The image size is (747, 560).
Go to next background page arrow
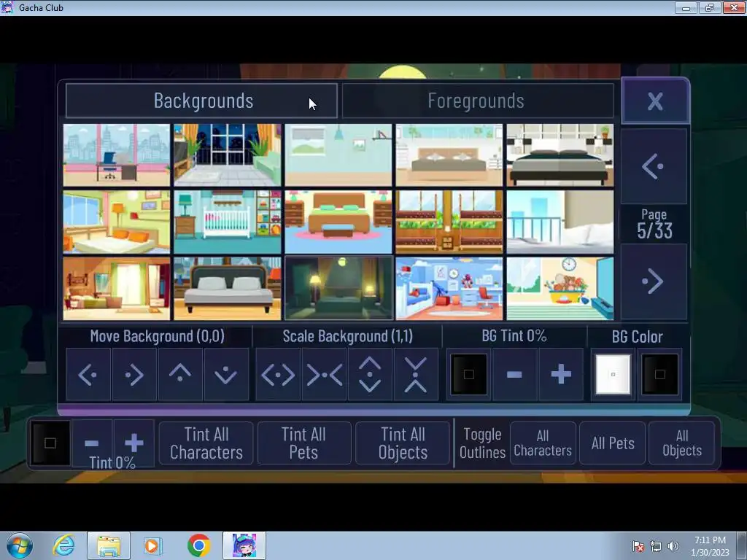(x=654, y=281)
